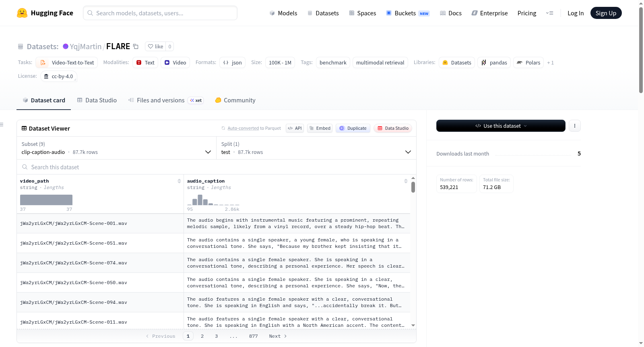Image resolution: width=644 pixels, height=347 pixels.
Task: Open the Use this dataset dropdown
Action: pyautogui.click(x=501, y=126)
